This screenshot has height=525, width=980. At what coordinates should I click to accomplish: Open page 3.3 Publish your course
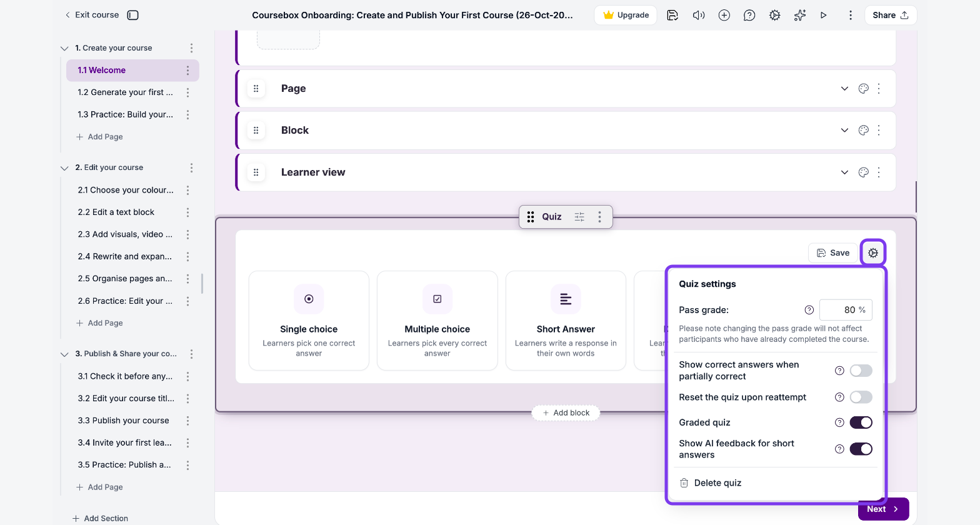click(123, 421)
